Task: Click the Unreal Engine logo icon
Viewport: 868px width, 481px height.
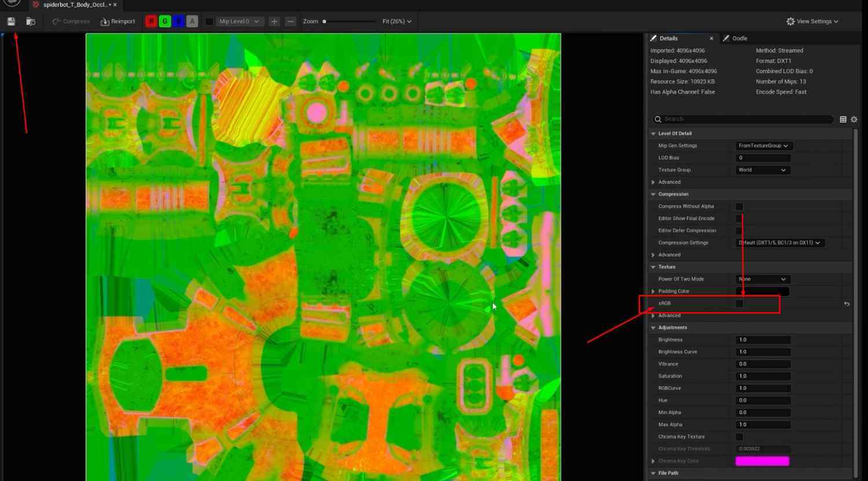Action: (12, 3)
